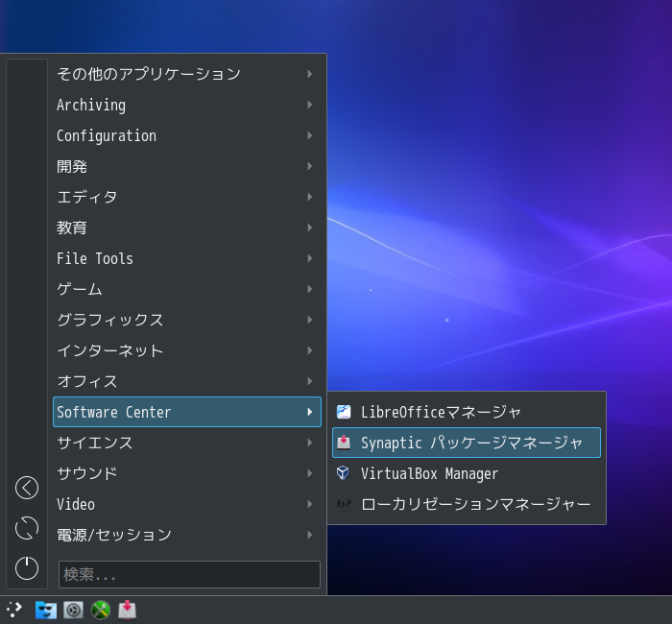This screenshot has height=624, width=672.
Task: Expand the arrow beside サウンド
Action: pyautogui.click(x=310, y=473)
